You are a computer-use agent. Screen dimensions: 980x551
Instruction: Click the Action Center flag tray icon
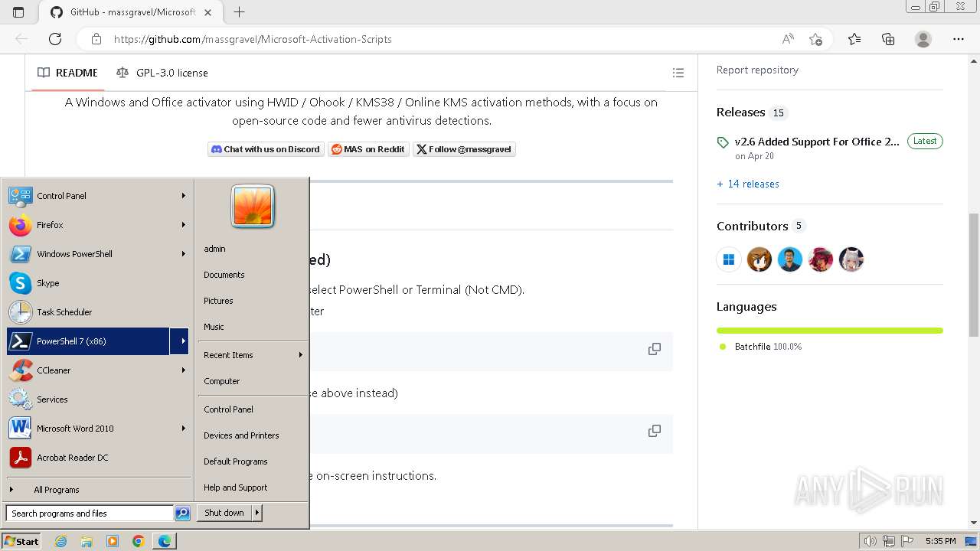click(x=907, y=541)
